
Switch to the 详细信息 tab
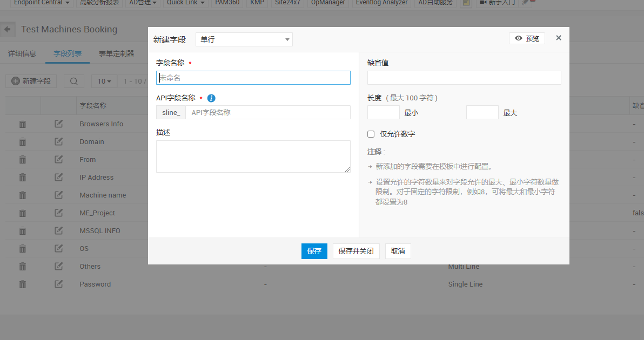[x=22, y=54]
